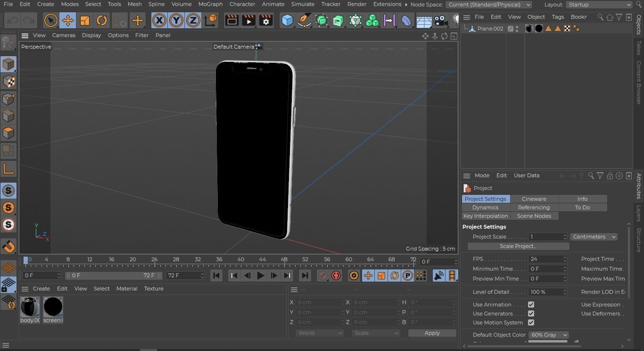The width and height of the screenshot is (644, 351).
Task: Click the FPS value field
Action: click(x=548, y=259)
